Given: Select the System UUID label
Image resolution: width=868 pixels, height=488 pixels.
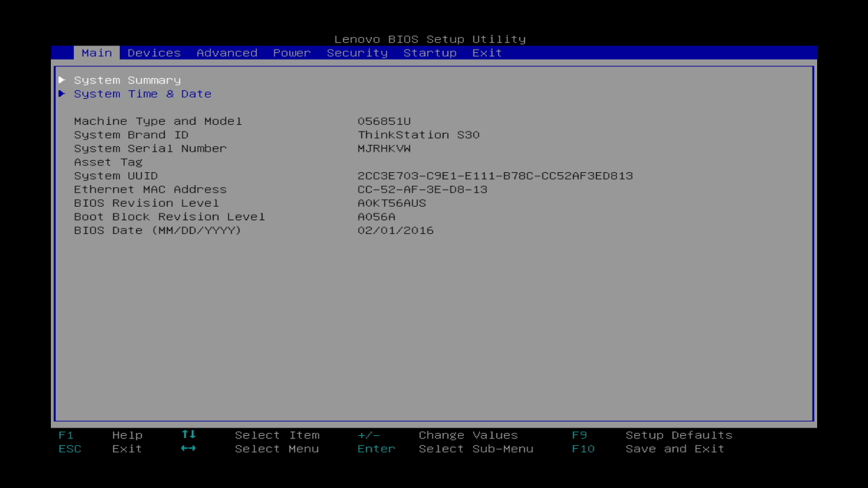Looking at the screenshot, I should (x=116, y=176).
